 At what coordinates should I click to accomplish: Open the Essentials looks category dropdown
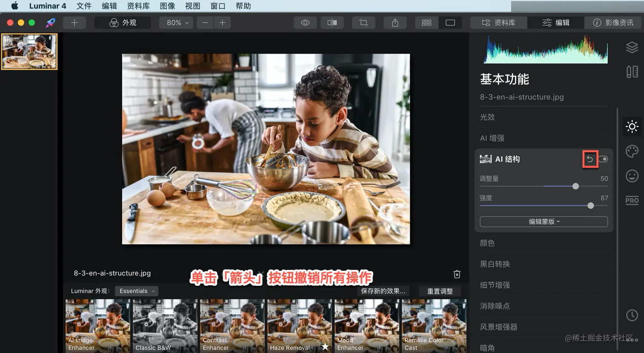137,291
